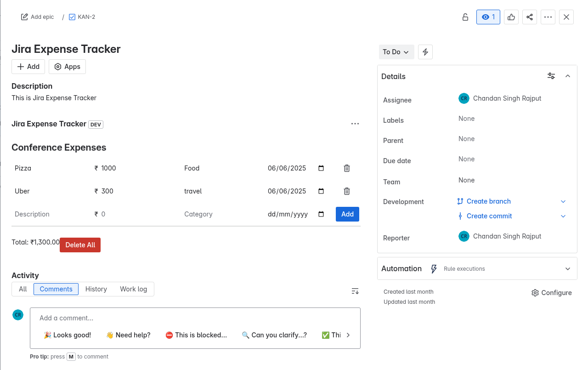Click the Automation lightning icon

(x=434, y=269)
